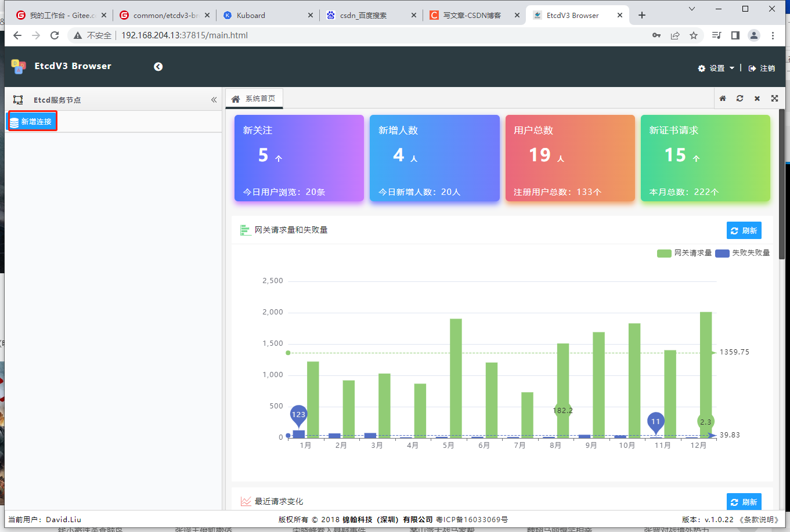Toggle the browser side panel icon
Image resolution: width=790 pixels, height=532 pixels.
tap(735, 35)
